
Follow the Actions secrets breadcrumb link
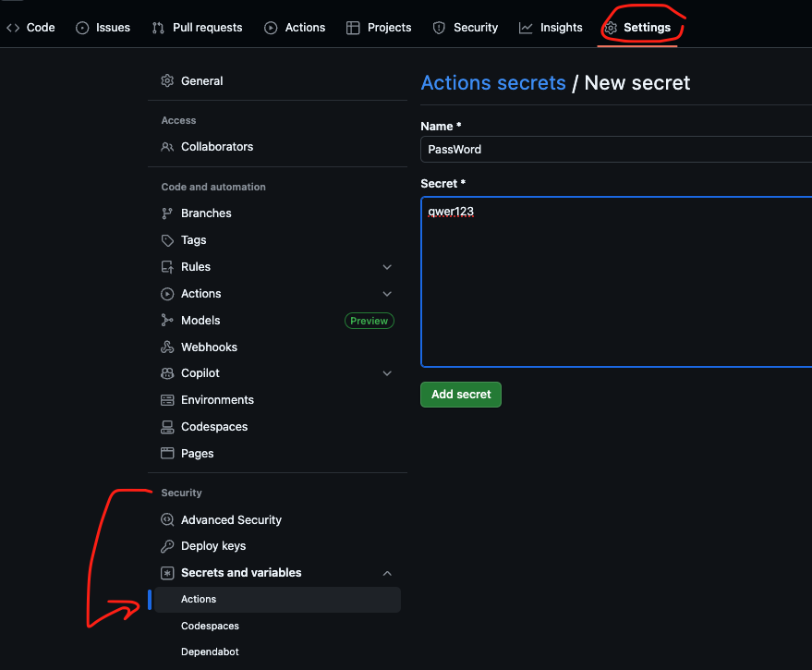pos(493,83)
